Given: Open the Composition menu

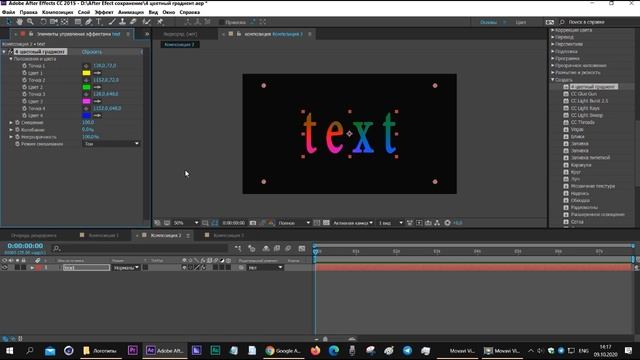Looking at the screenshot, I should (x=58, y=12).
